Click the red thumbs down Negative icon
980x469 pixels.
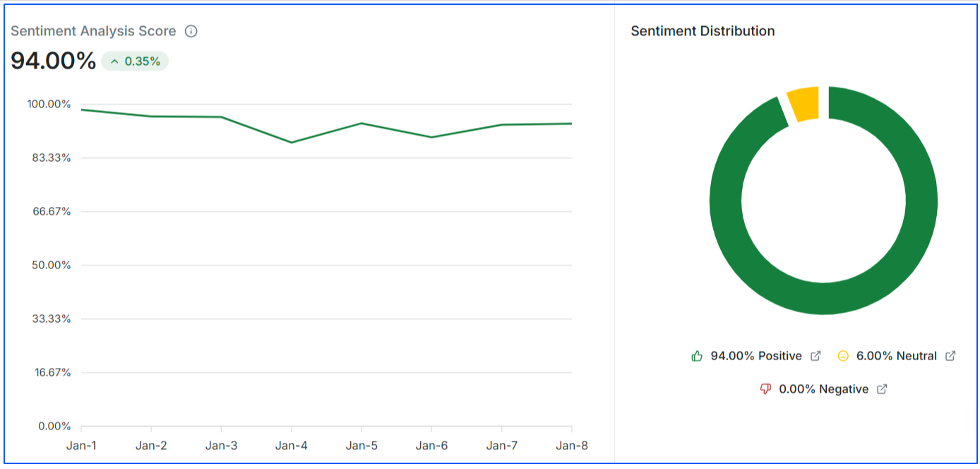coord(765,388)
